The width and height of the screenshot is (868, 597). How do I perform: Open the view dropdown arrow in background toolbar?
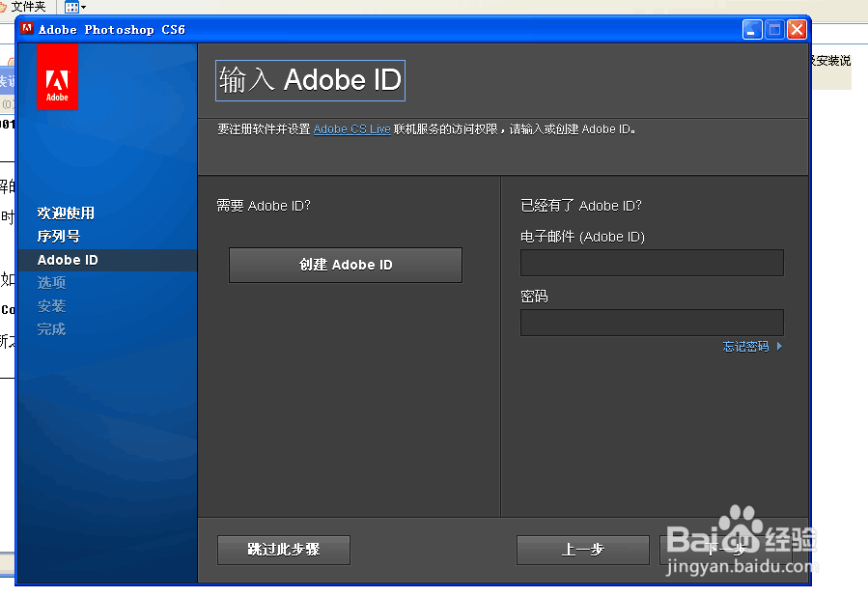[84, 7]
